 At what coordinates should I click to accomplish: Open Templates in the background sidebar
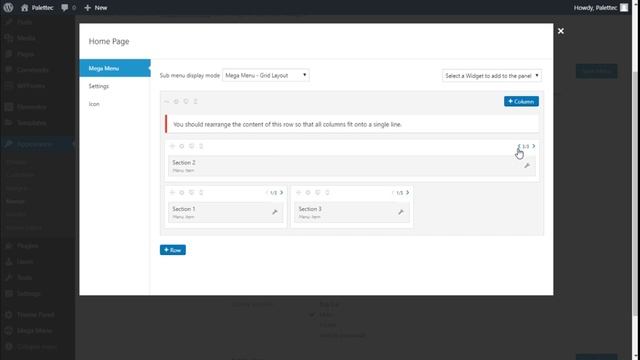coord(31,123)
